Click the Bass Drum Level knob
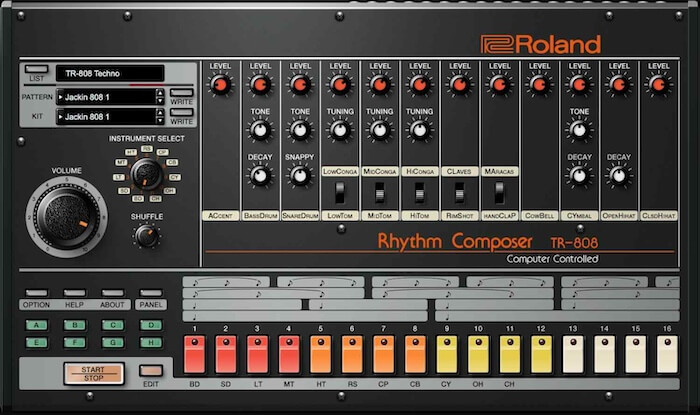 [260, 86]
